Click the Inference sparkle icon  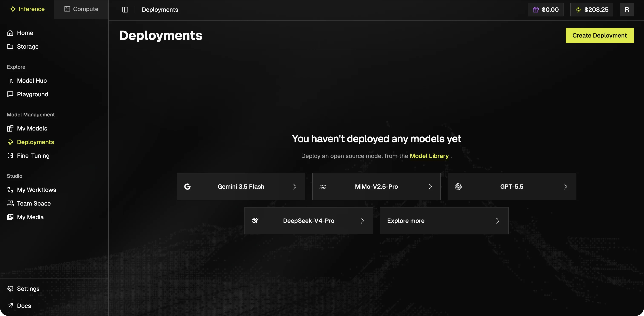13,9
